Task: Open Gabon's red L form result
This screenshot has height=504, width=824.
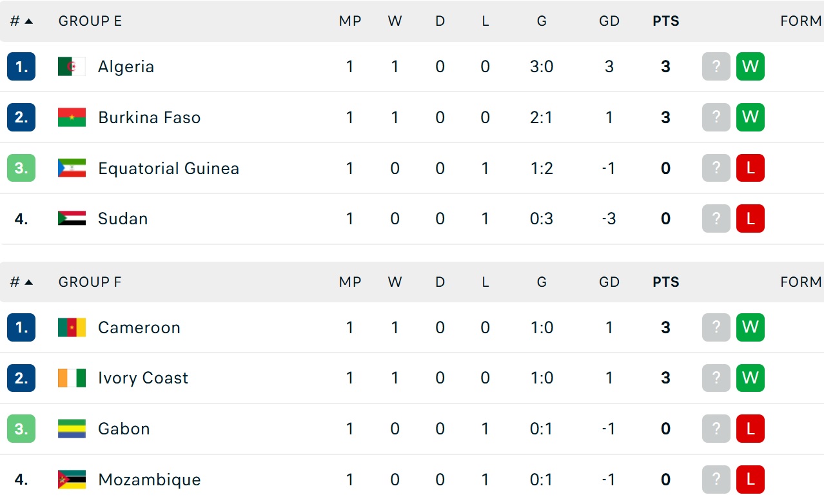Action: [x=750, y=429]
